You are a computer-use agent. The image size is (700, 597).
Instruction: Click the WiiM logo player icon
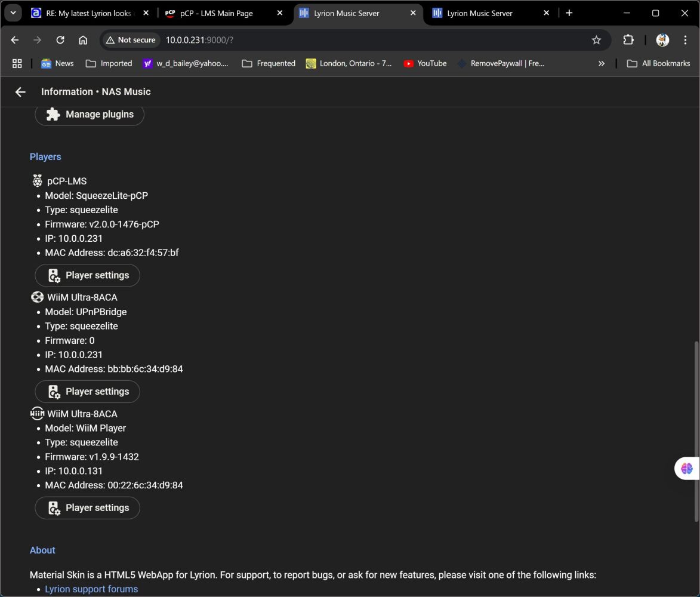click(x=38, y=414)
